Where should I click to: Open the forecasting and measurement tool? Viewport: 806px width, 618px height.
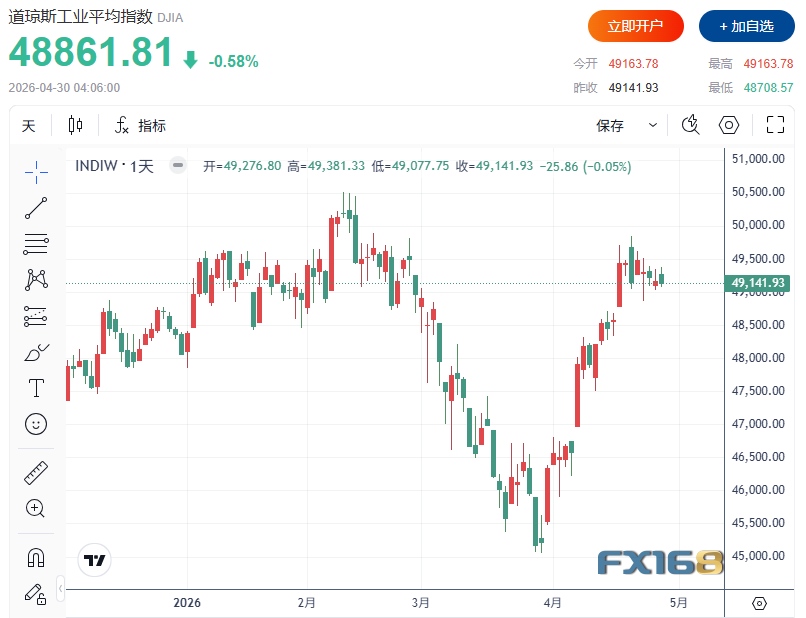[x=36, y=316]
